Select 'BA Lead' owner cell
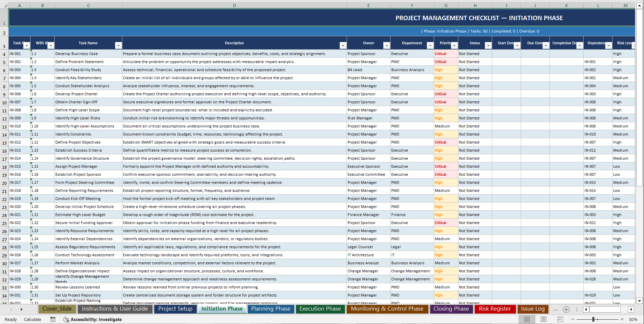644x324 pixels. pyautogui.click(x=368, y=70)
